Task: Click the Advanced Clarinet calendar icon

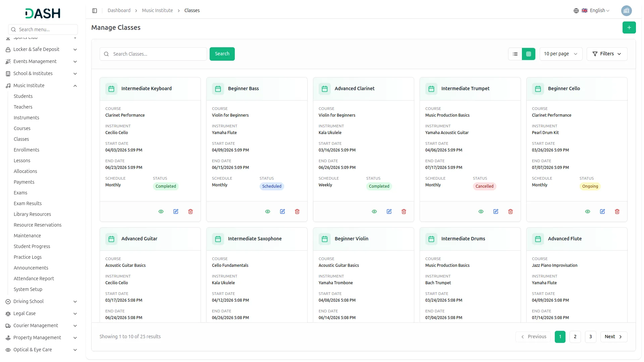Action: pos(324,89)
